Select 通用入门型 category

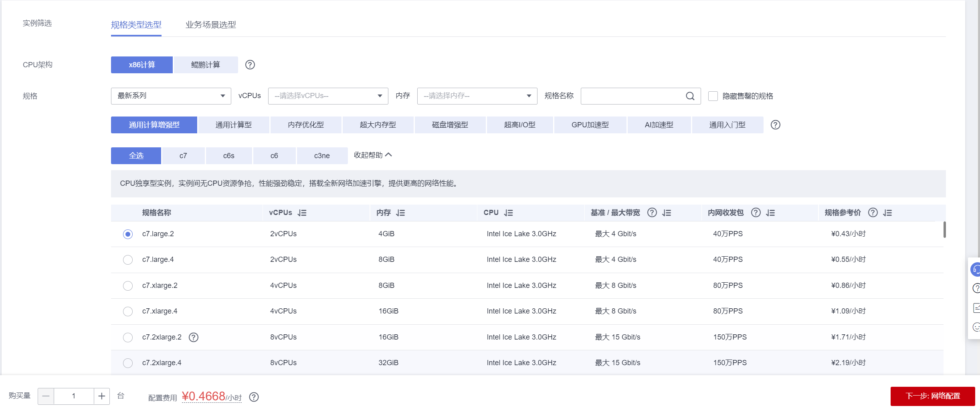pyautogui.click(x=727, y=125)
